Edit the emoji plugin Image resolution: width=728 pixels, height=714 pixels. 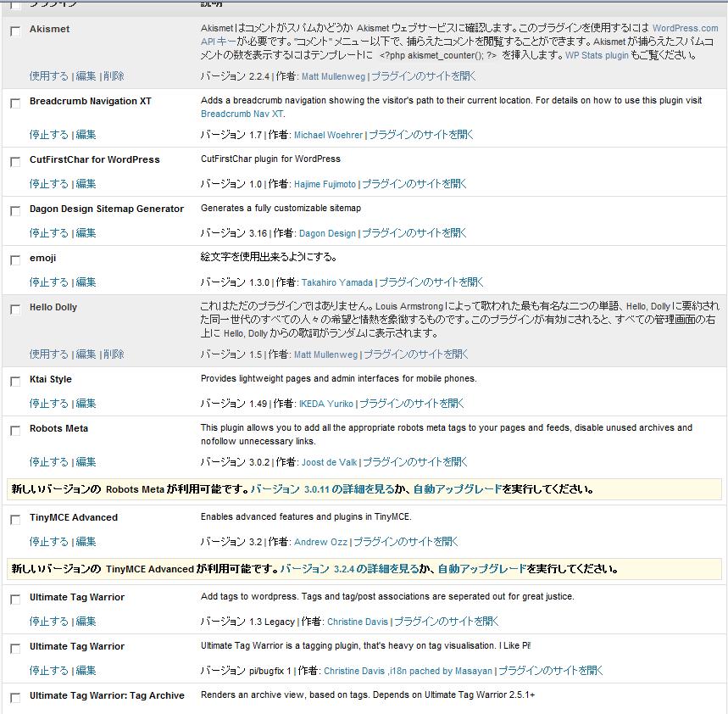[x=86, y=282]
